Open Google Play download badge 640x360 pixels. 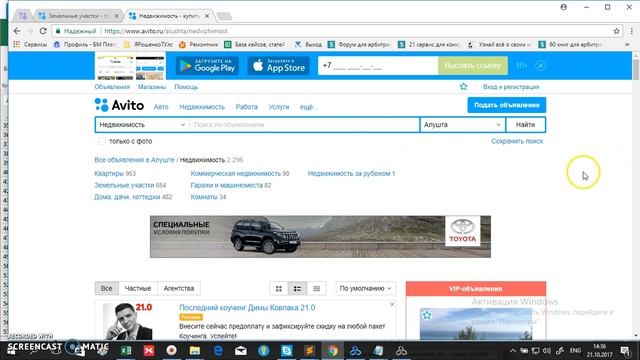pyautogui.click(x=207, y=65)
